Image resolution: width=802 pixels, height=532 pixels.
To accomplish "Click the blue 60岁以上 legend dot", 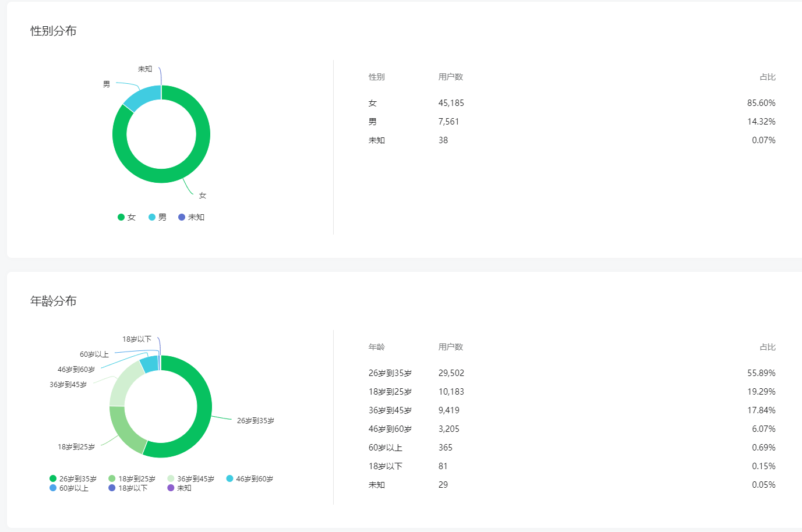I will coord(53,488).
